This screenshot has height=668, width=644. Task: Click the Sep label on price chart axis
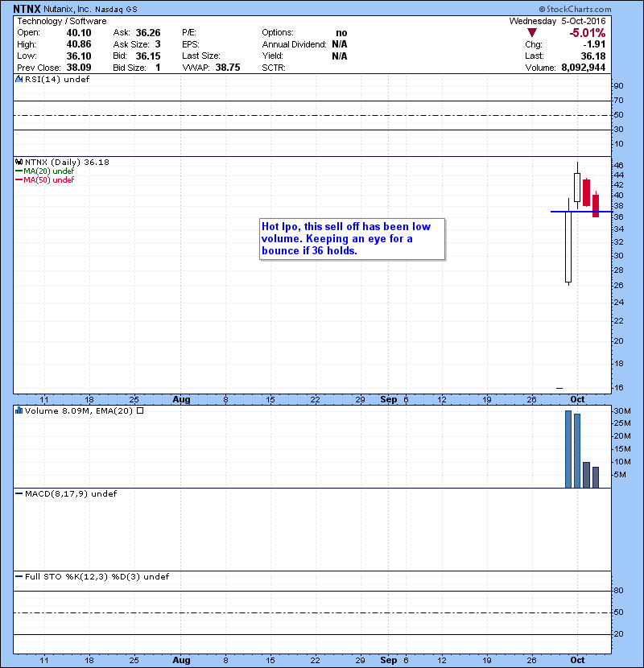(388, 400)
